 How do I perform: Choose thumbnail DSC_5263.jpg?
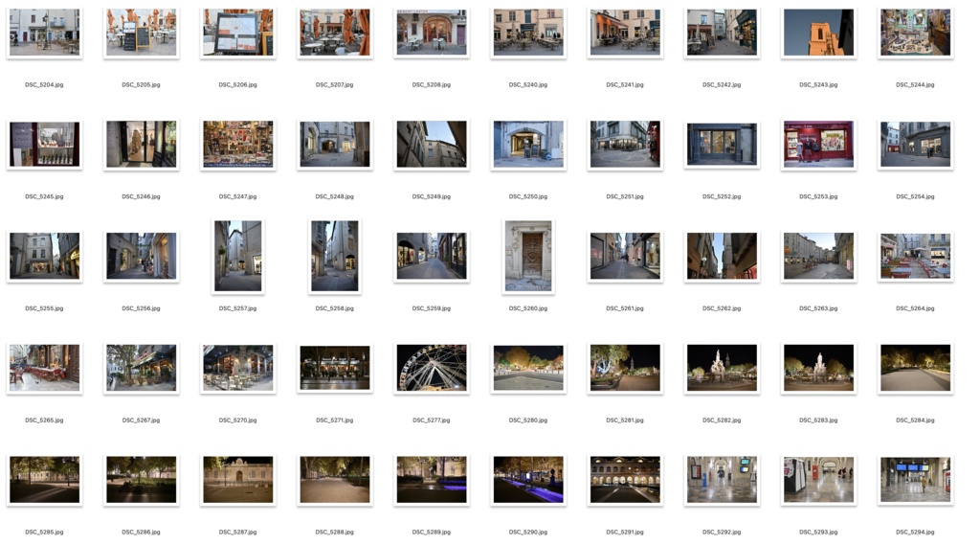[x=819, y=256]
